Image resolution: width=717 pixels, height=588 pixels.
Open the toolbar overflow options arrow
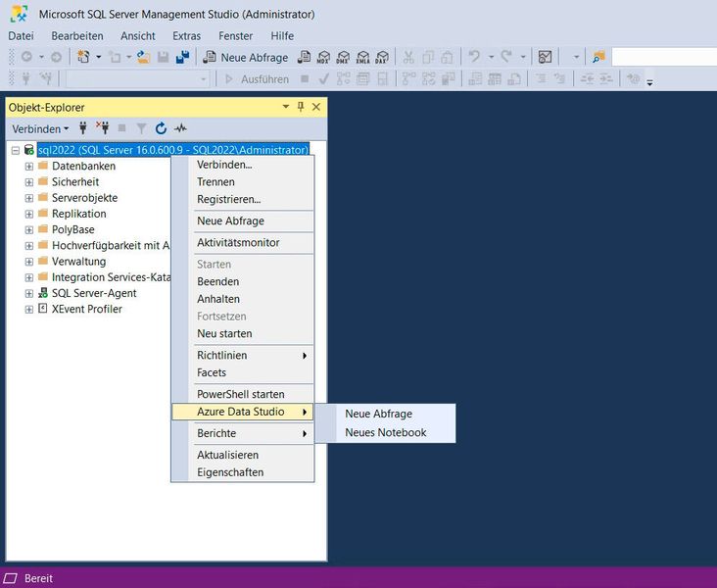coord(649,82)
